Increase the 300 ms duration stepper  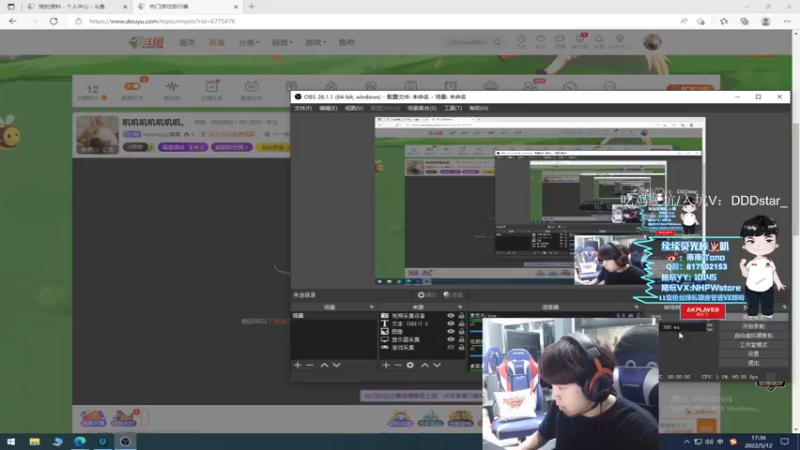click(x=709, y=325)
